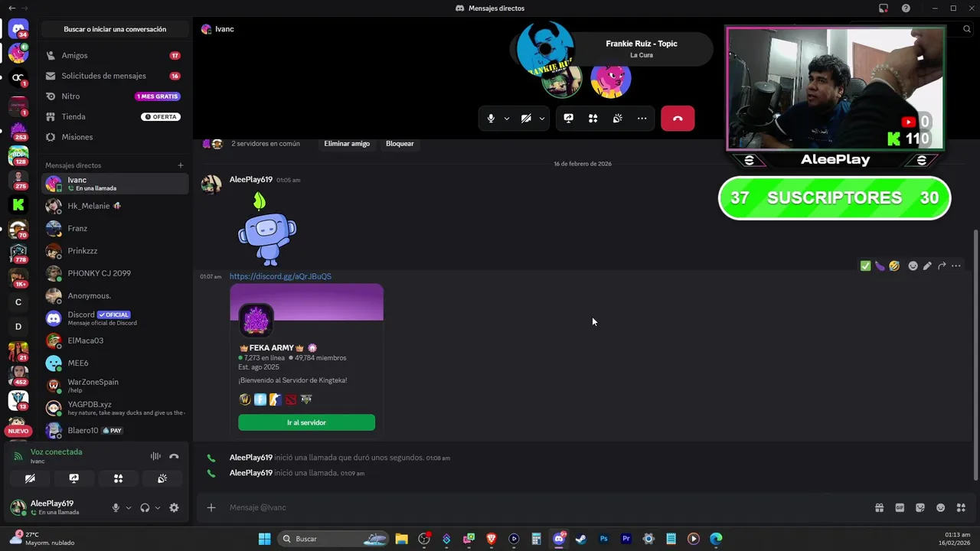The image size is (980, 551).
Task: Click Bloquear button
Action: tap(400, 143)
